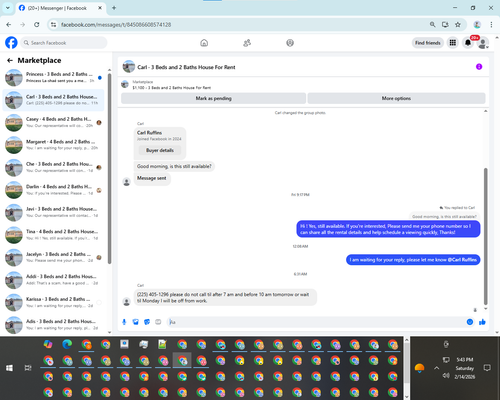
Task: Open conversation info purple icon
Action: point(479,67)
